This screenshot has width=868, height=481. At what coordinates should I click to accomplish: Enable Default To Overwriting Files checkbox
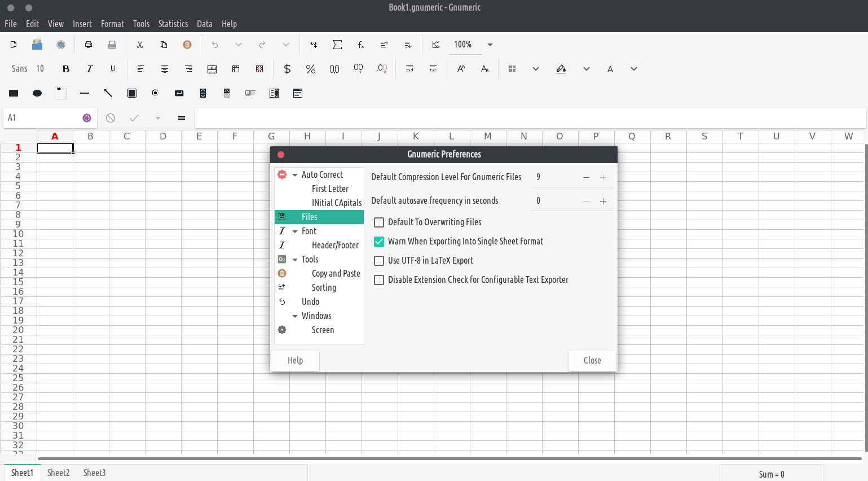pos(379,222)
